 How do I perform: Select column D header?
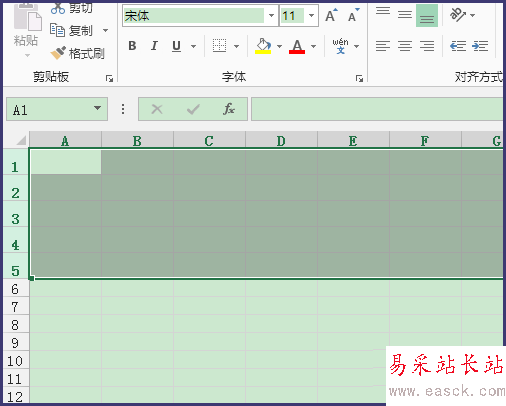[281, 140]
